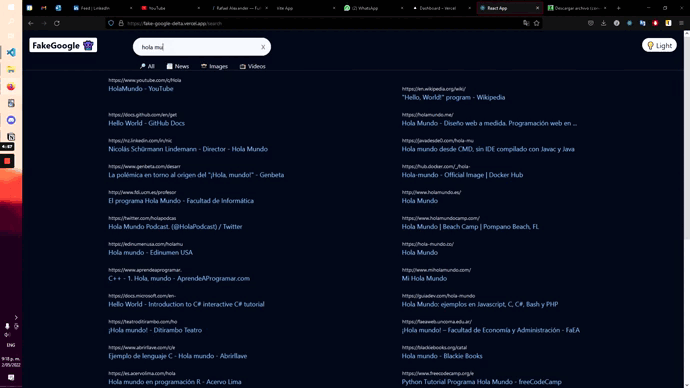
Task: Open the Hello World - GitHub Docs result
Action: point(147,123)
